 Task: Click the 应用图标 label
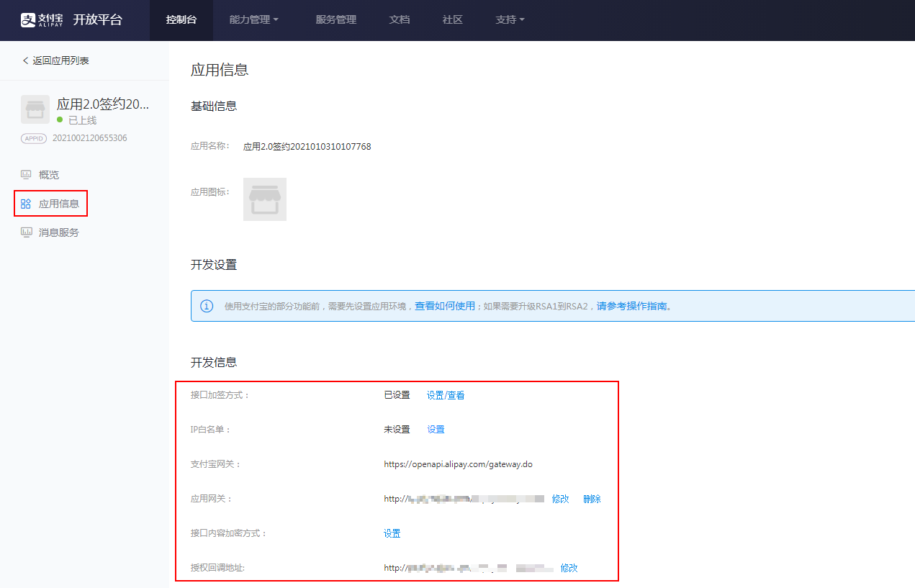210,192
